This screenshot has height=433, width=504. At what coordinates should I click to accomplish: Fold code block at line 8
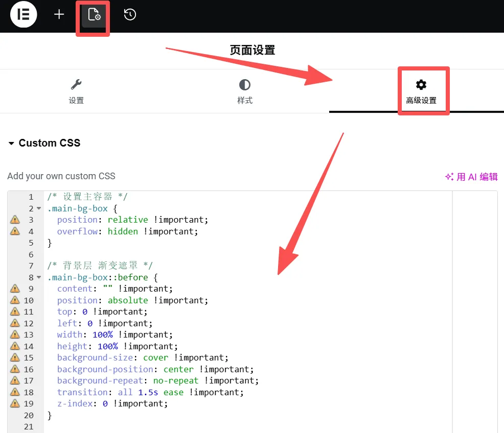point(39,277)
